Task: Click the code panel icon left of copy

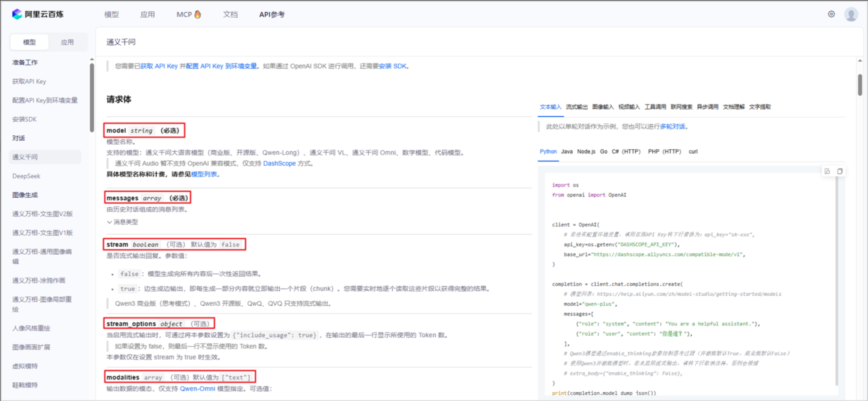Action: (x=827, y=171)
